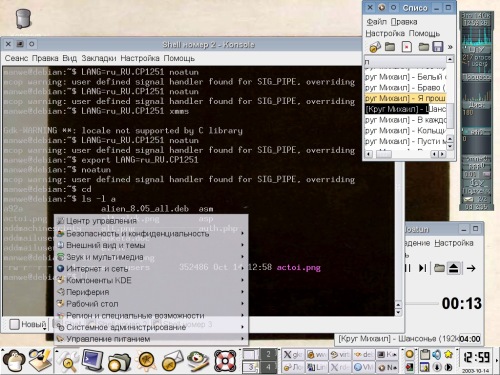Switch to virtual desktop 2 in pager

point(268,354)
